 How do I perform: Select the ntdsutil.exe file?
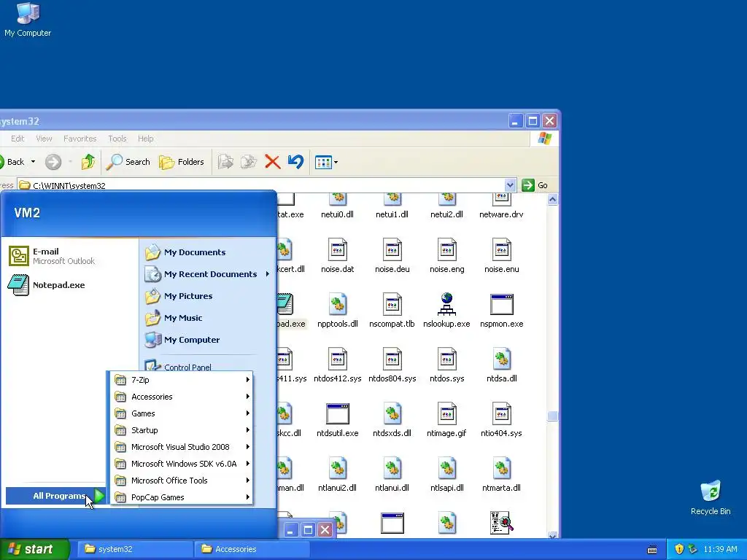pyautogui.click(x=337, y=420)
